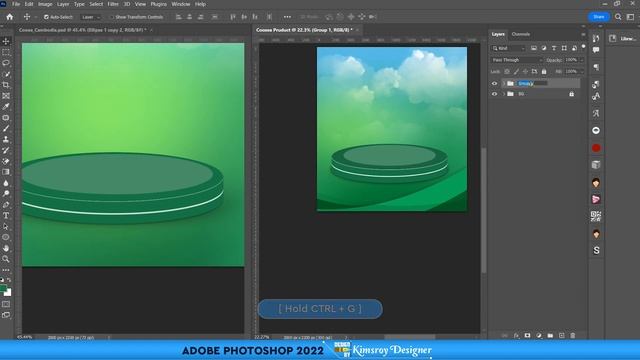Open Layers panel flyout menu
The width and height of the screenshot is (640, 360).
[583, 34]
